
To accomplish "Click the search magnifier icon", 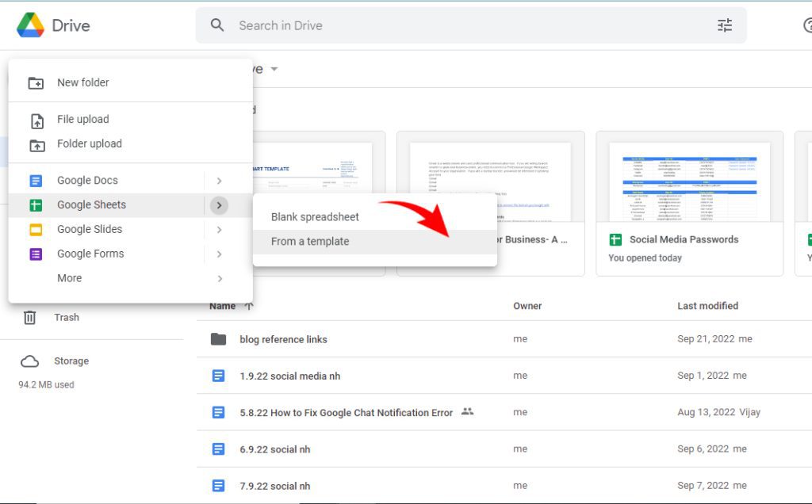I will click(x=216, y=25).
